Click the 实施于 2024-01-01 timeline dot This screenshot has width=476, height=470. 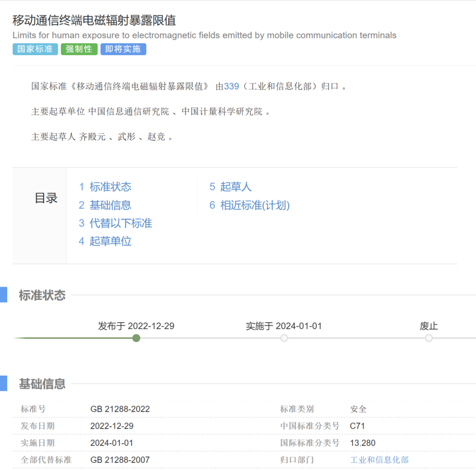[284, 338]
